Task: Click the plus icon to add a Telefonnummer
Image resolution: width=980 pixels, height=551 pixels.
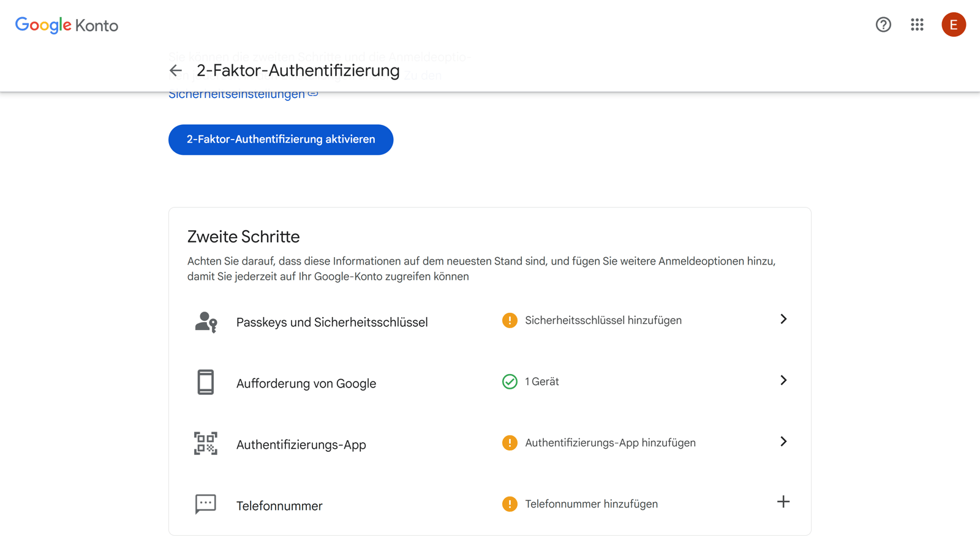Action: 783,502
